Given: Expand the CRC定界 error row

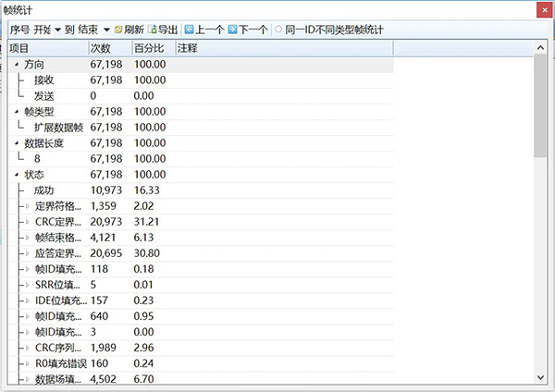Looking at the screenshot, I should [28, 222].
